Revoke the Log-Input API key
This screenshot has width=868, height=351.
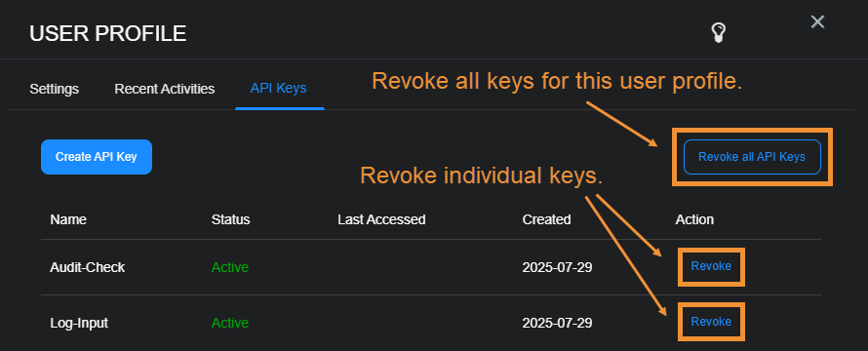(x=711, y=322)
